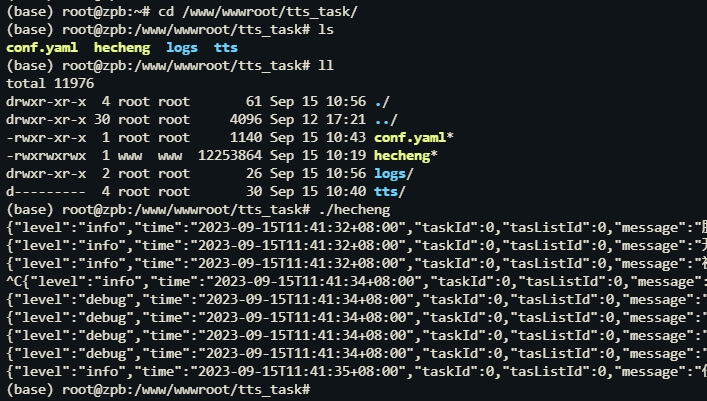This screenshot has width=707, height=401.
Task: Click the first "debug" log level text
Action: click(106, 300)
